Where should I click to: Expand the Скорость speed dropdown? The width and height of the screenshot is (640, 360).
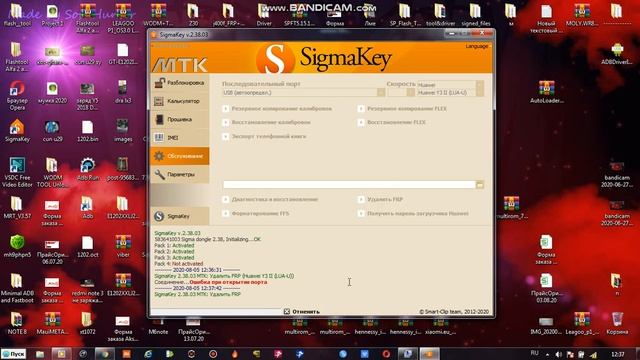click(410, 93)
